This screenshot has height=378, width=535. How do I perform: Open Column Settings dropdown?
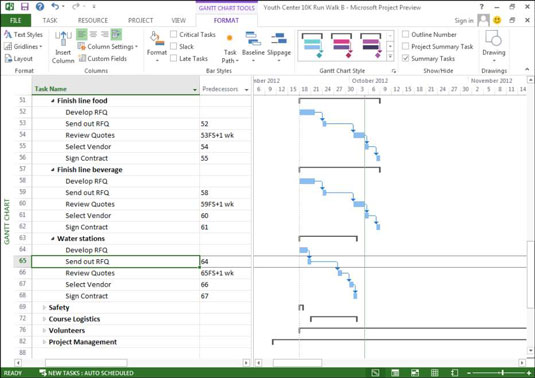[108, 46]
